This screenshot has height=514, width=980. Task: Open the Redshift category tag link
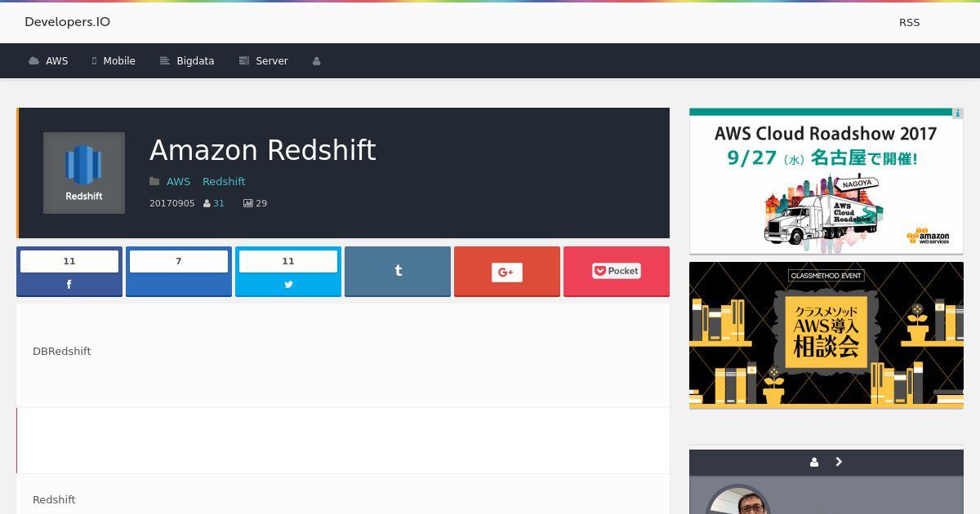224,181
